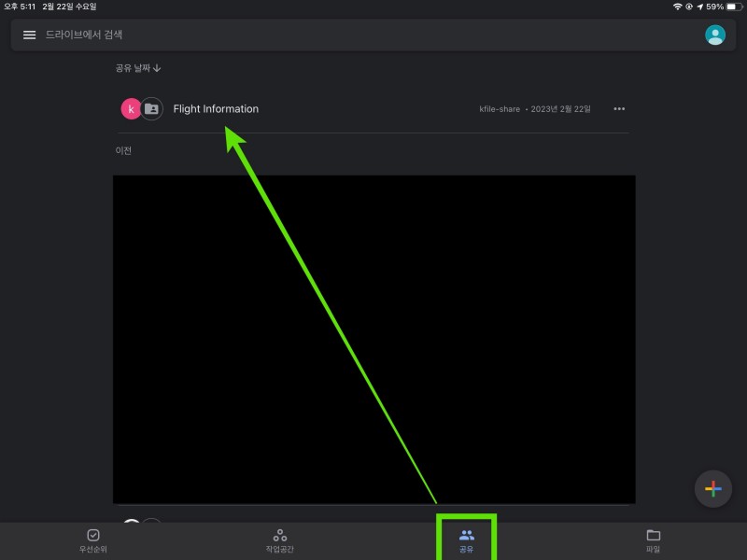Switch to the 작업공간 tab
The height and width of the screenshot is (560, 747).
pos(279,540)
